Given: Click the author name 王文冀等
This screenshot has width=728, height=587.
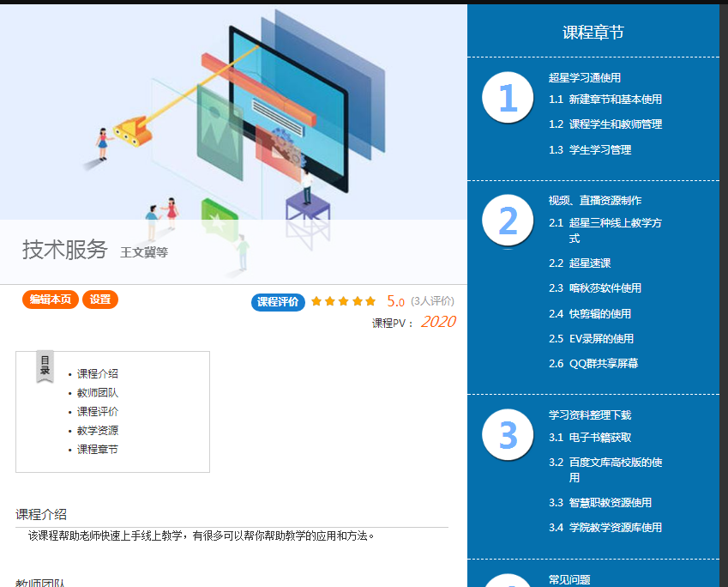Looking at the screenshot, I should [144, 252].
